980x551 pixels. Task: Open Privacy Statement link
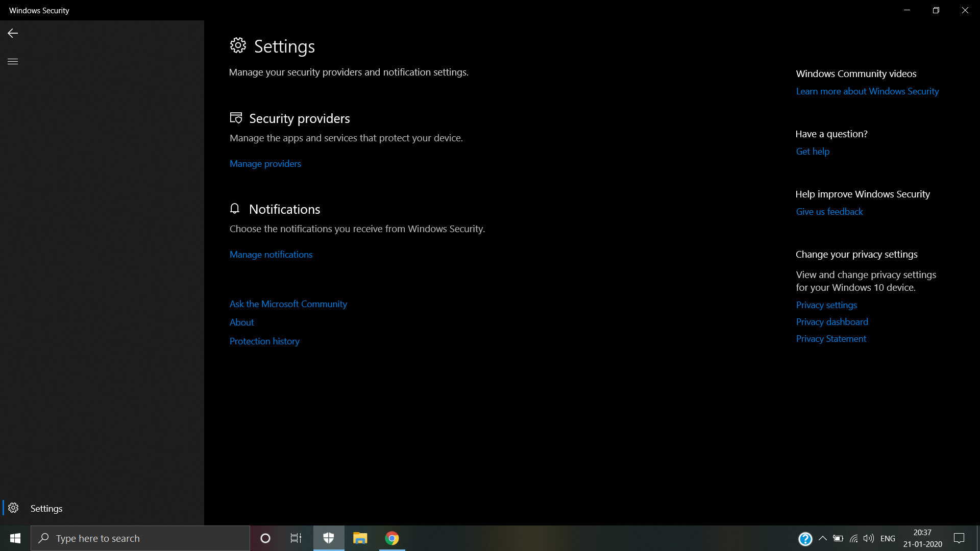click(831, 339)
